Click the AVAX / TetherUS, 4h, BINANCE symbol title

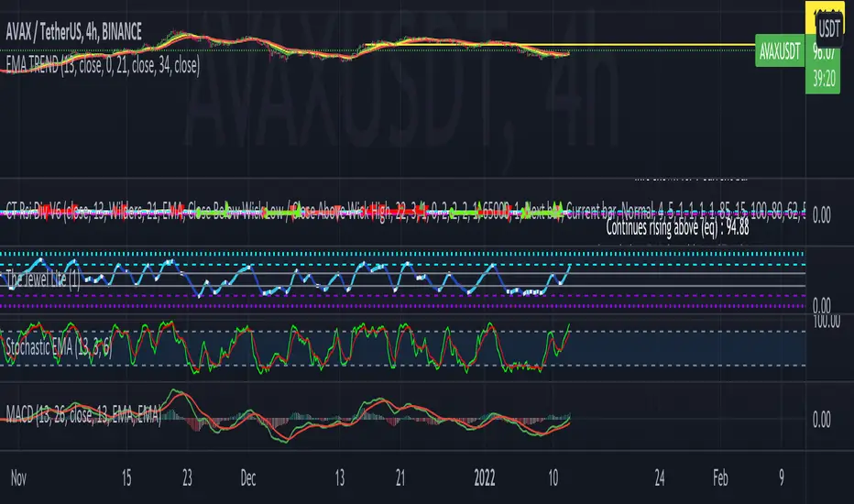(74, 32)
